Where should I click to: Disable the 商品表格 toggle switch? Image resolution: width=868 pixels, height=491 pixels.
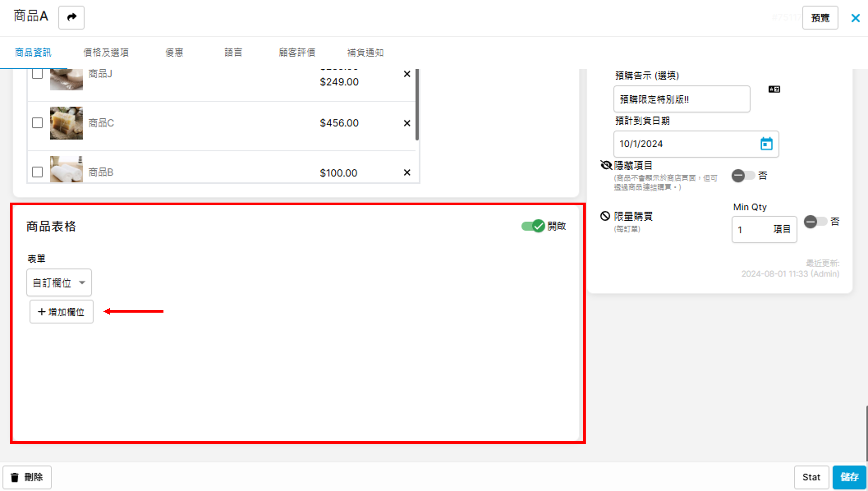pyautogui.click(x=533, y=226)
